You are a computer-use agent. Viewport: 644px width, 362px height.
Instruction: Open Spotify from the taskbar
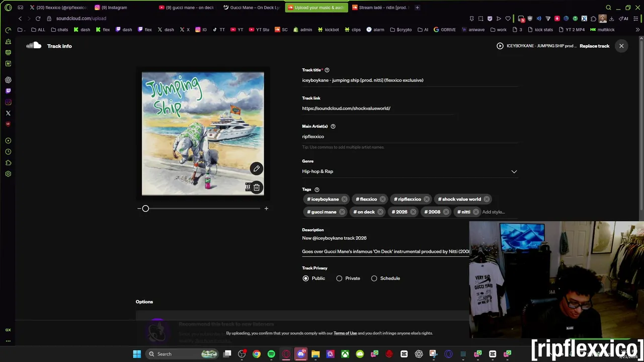(x=271, y=354)
